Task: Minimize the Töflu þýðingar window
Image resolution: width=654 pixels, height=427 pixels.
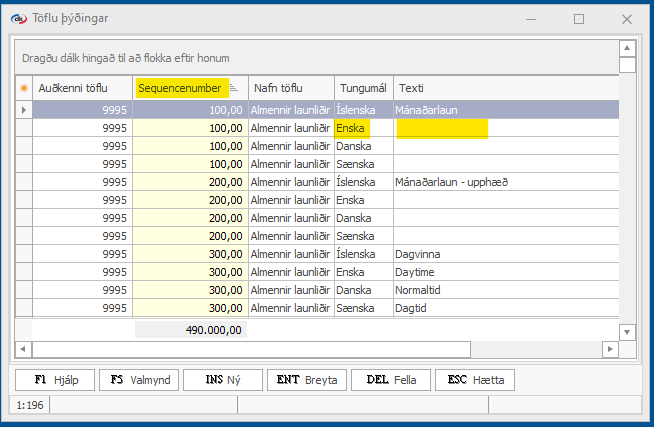Action: [x=531, y=19]
